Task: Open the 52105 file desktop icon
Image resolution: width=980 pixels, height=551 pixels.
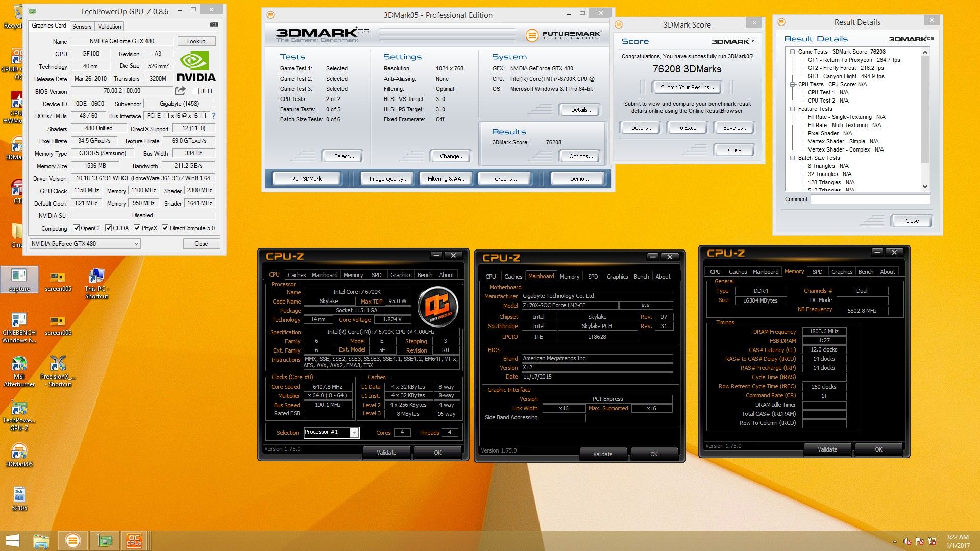Action: (19, 498)
